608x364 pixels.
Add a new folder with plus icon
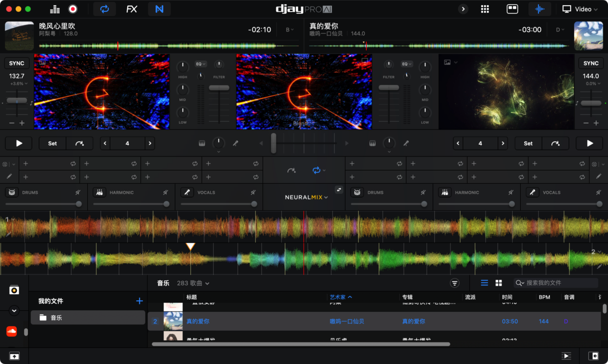(x=140, y=301)
